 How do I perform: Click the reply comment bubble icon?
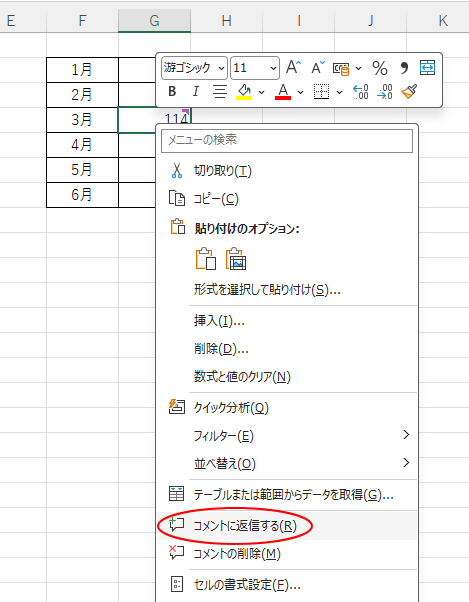177,524
